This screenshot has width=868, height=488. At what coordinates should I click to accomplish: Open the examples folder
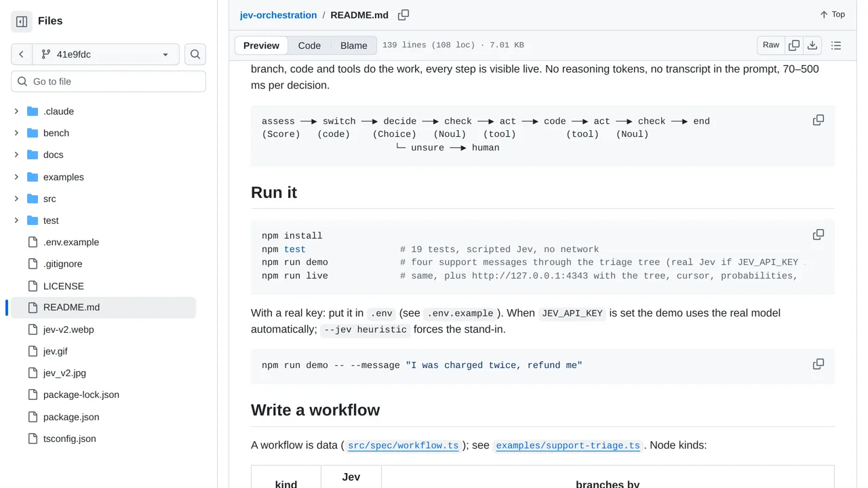pos(64,177)
